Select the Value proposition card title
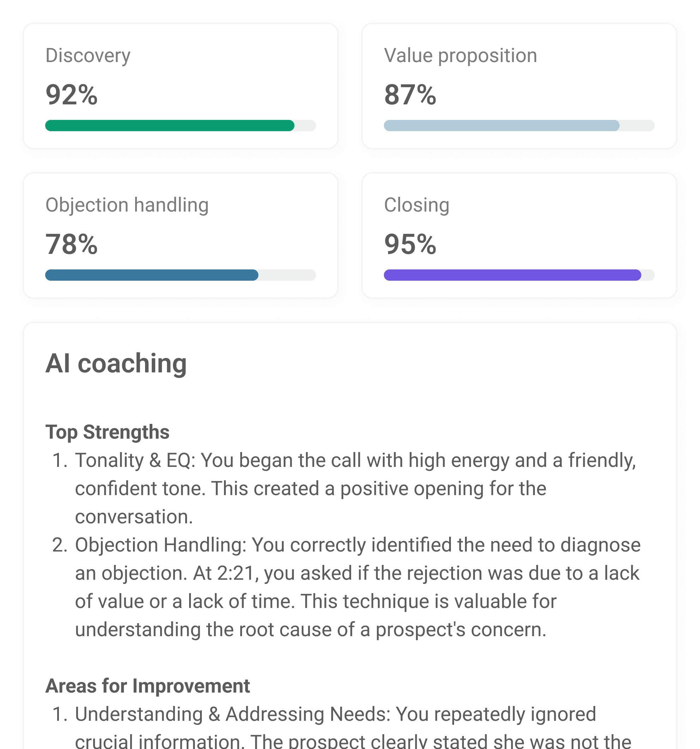 [460, 55]
